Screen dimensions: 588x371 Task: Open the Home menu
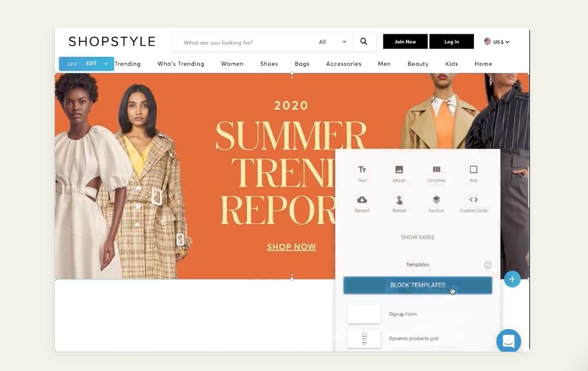pyautogui.click(x=483, y=64)
